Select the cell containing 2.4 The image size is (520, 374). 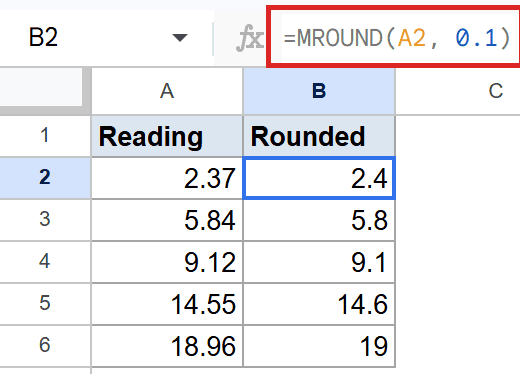(x=319, y=178)
